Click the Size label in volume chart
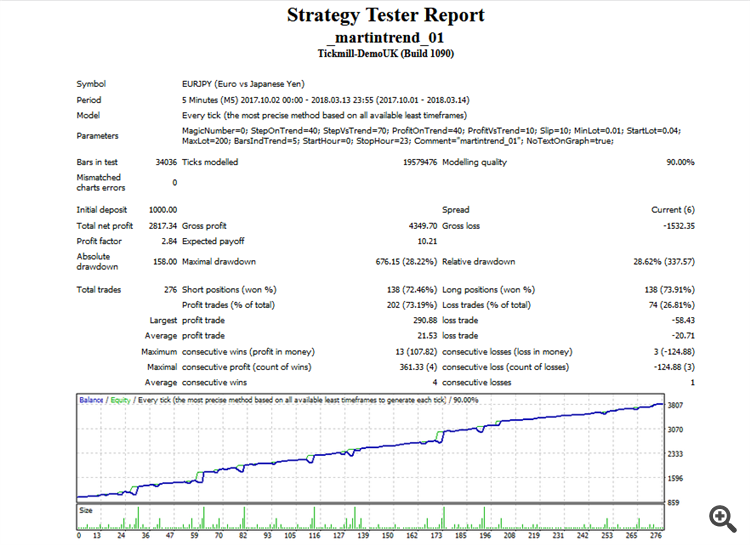 coord(86,510)
